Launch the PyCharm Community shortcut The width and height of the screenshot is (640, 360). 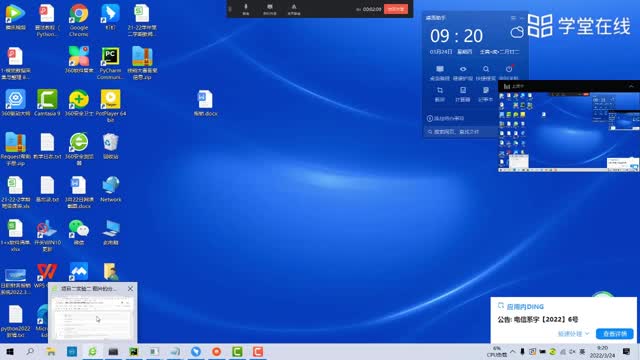coord(110,63)
